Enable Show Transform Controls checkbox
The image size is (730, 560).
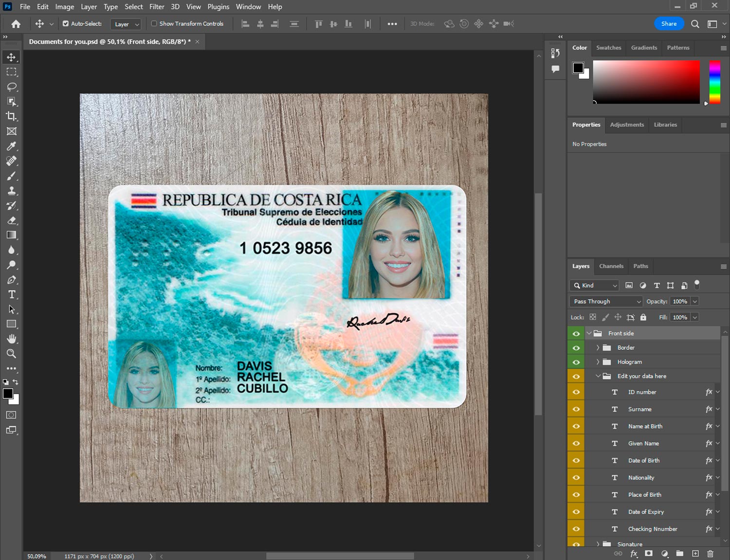tap(154, 23)
